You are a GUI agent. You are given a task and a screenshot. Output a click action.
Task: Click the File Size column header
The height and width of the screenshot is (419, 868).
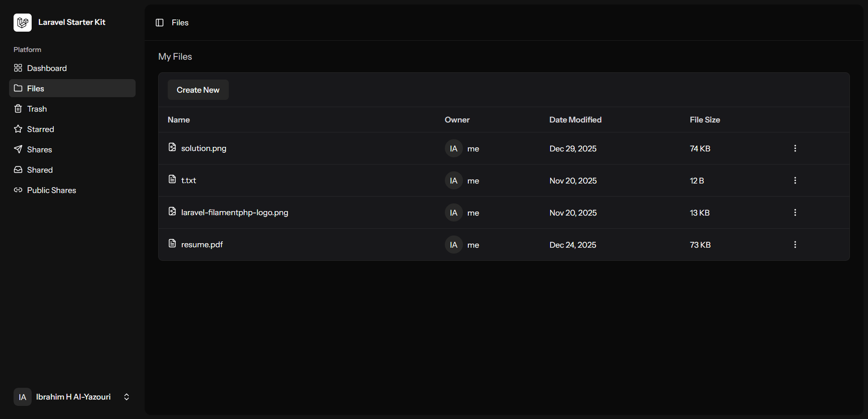[x=705, y=120]
